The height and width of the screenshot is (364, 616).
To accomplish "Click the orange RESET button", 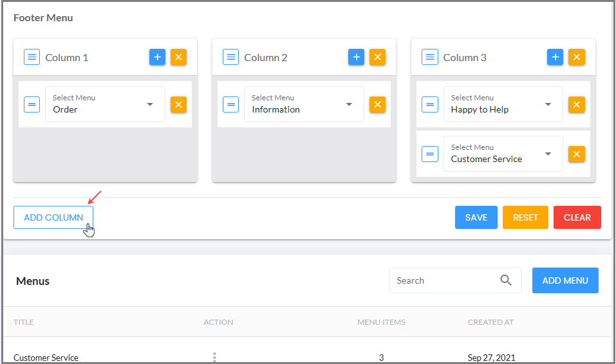I will click(x=525, y=217).
